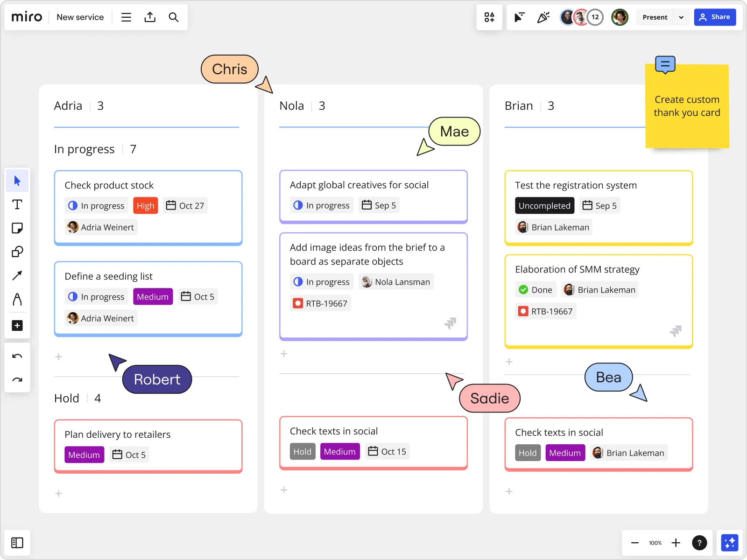Open the Present mode dropdown
The width and height of the screenshot is (747, 560).
tap(682, 17)
